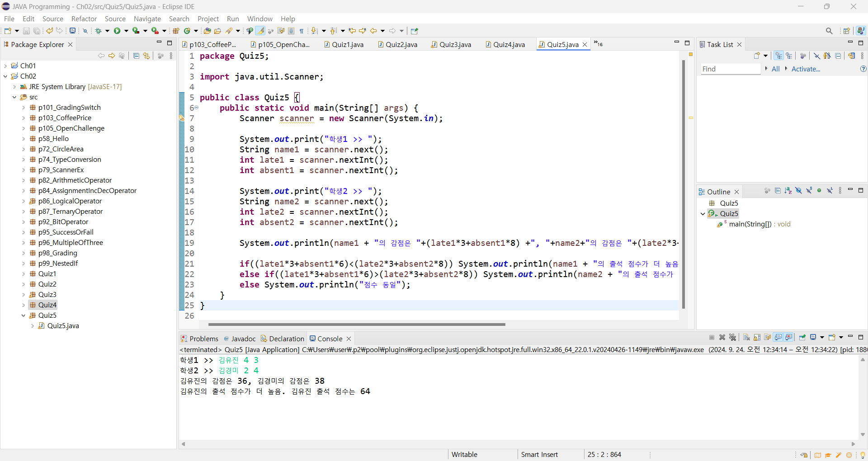
Task: Toggle Hide Completed Tasks in Task List
Action: [816, 56]
